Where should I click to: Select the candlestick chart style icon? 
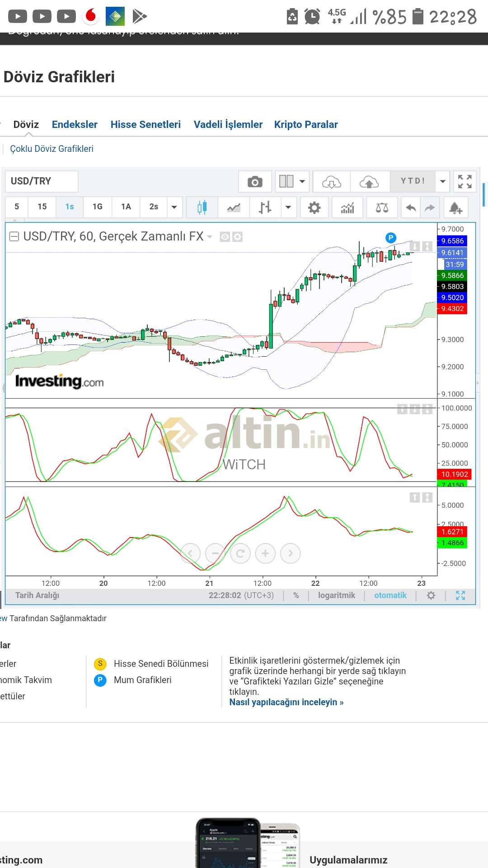click(202, 208)
